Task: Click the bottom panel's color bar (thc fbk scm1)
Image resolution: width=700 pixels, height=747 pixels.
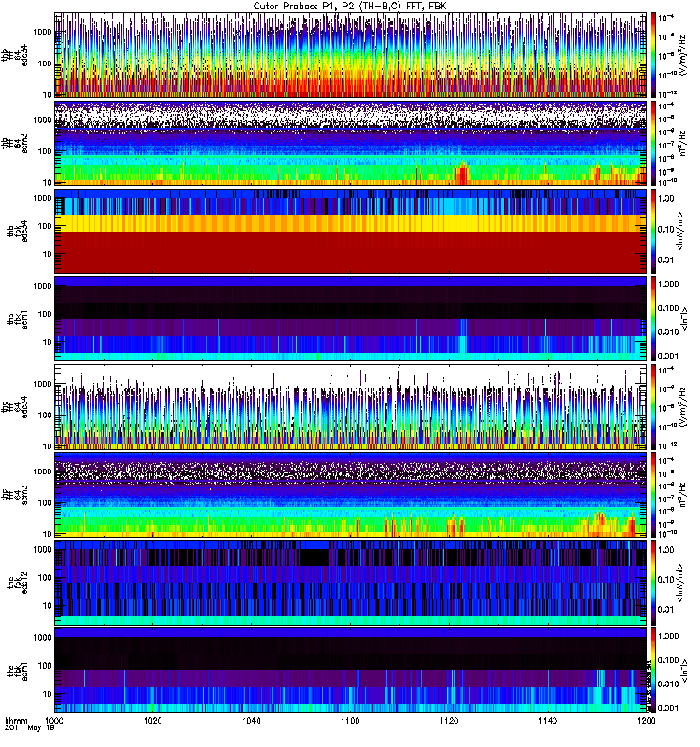Action: coord(654,672)
